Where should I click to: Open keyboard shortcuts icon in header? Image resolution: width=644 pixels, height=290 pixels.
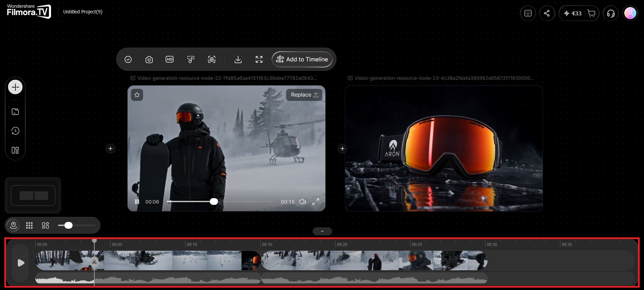pyautogui.click(x=528, y=13)
